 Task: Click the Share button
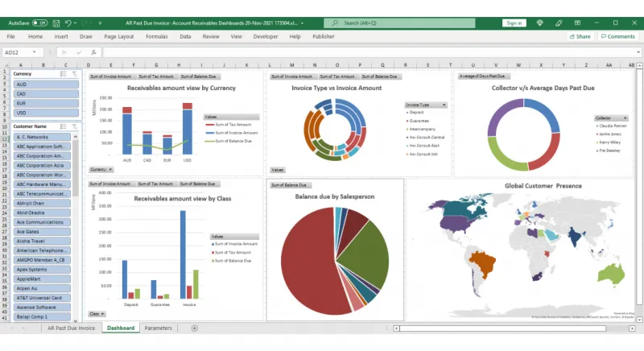click(580, 36)
